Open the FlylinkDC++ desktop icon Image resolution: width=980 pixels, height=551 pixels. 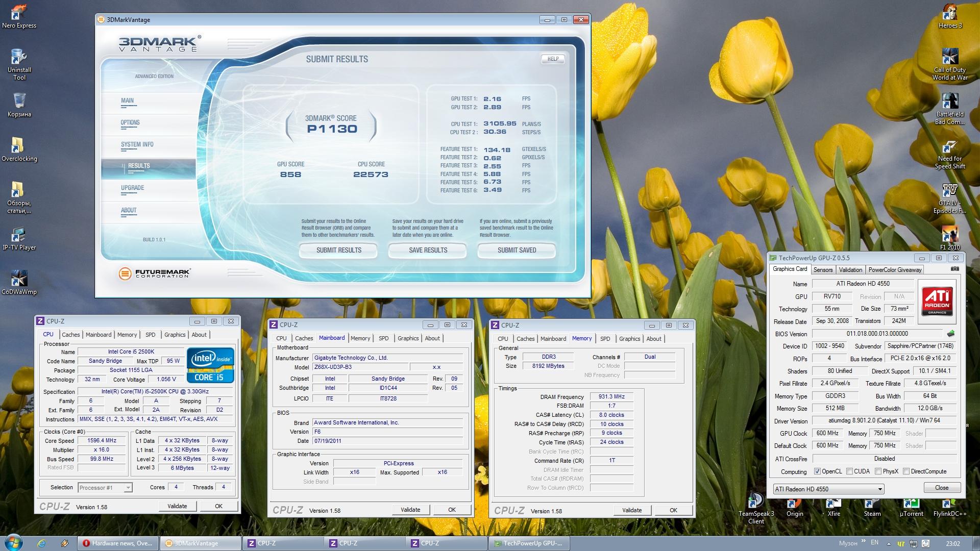click(950, 508)
